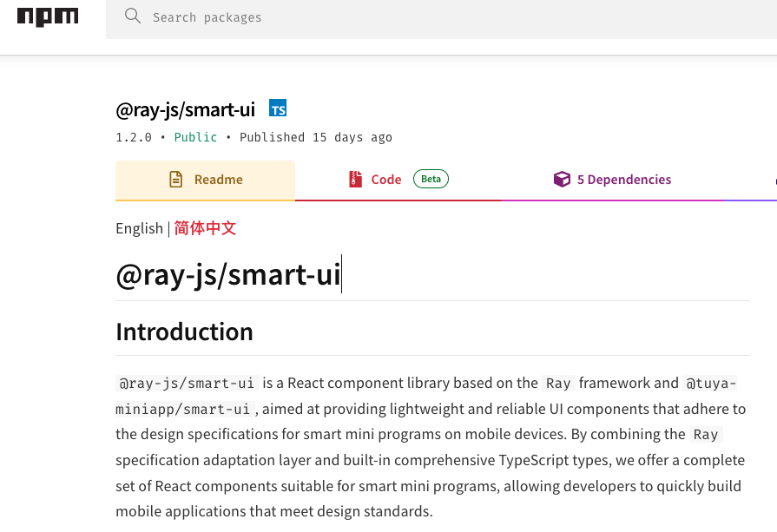Click the npm logo
The height and width of the screenshot is (532, 777).
[x=48, y=16]
